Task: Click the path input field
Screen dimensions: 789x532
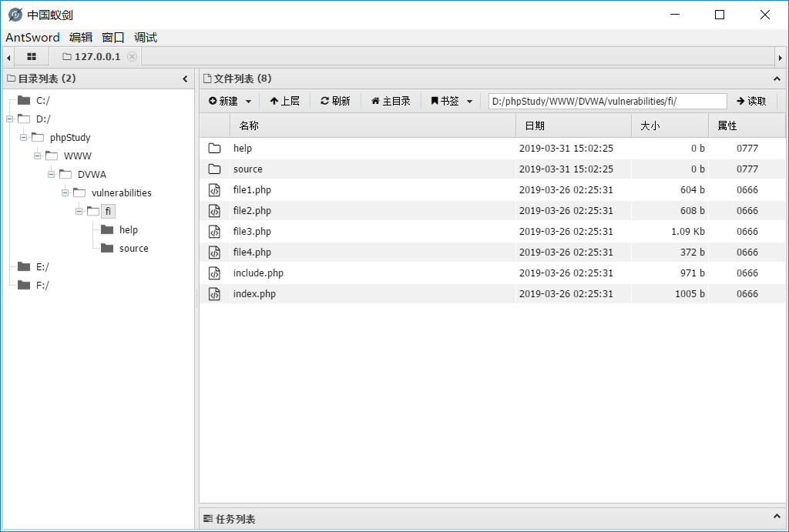Action: tap(607, 101)
